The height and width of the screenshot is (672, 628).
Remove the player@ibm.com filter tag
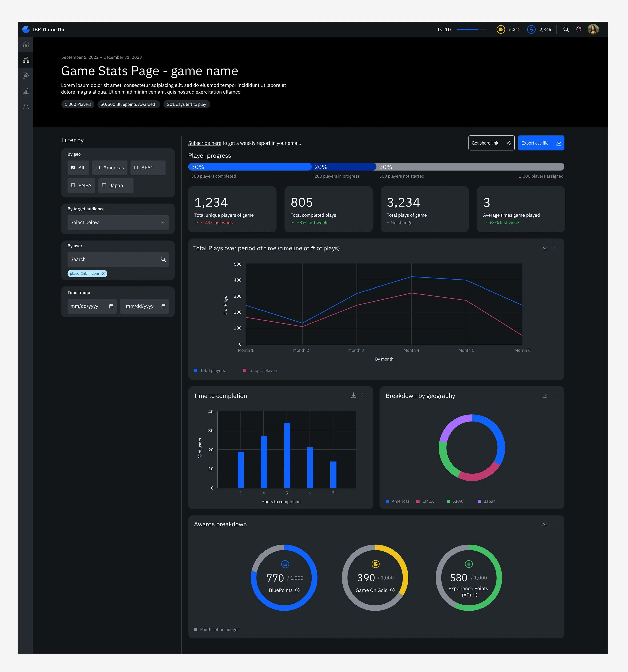click(x=103, y=273)
